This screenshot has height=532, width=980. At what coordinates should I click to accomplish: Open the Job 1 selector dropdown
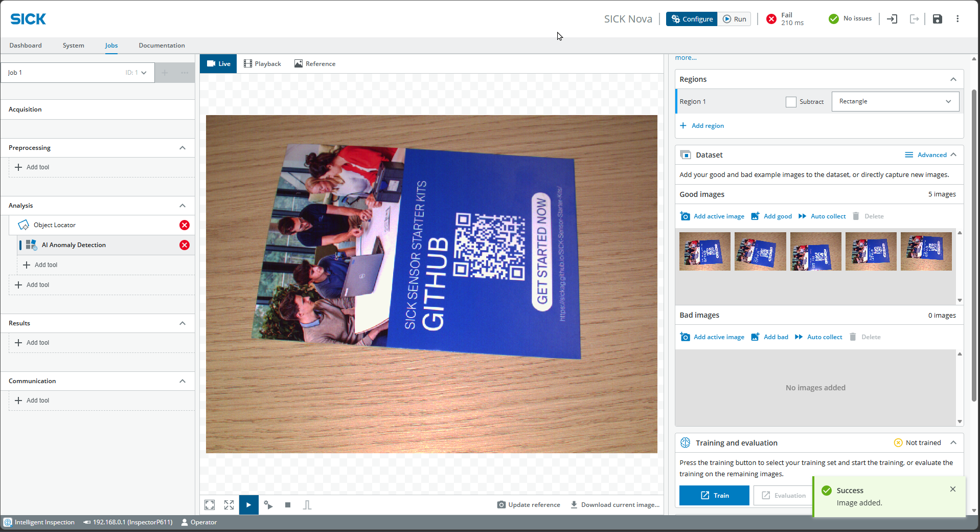point(78,73)
